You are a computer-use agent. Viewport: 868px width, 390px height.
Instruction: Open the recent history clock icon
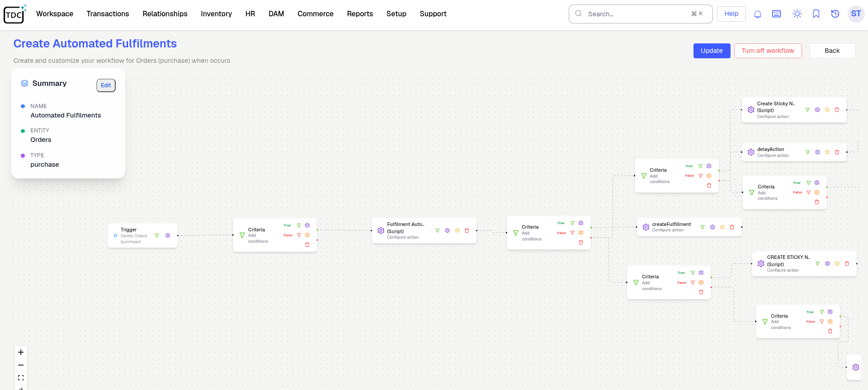(x=835, y=14)
